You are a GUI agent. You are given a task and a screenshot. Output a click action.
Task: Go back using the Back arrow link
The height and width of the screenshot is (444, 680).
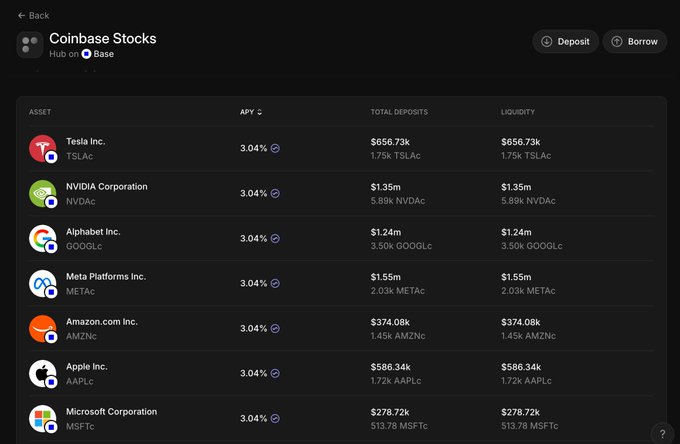click(33, 16)
